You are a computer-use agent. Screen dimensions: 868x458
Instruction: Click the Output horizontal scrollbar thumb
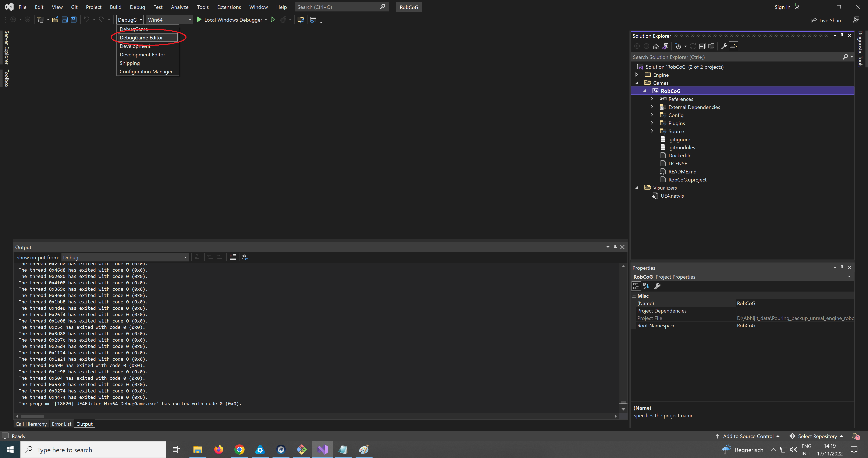click(32, 416)
